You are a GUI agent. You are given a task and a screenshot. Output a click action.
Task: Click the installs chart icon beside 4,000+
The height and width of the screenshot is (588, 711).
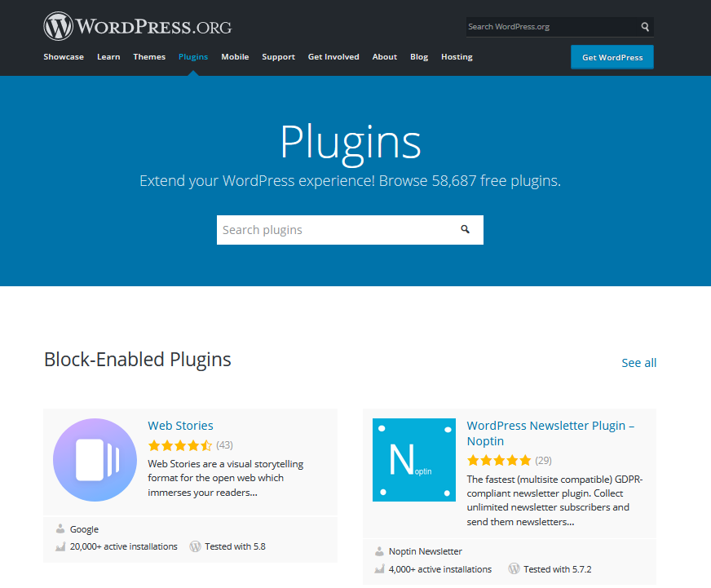point(379,569)
